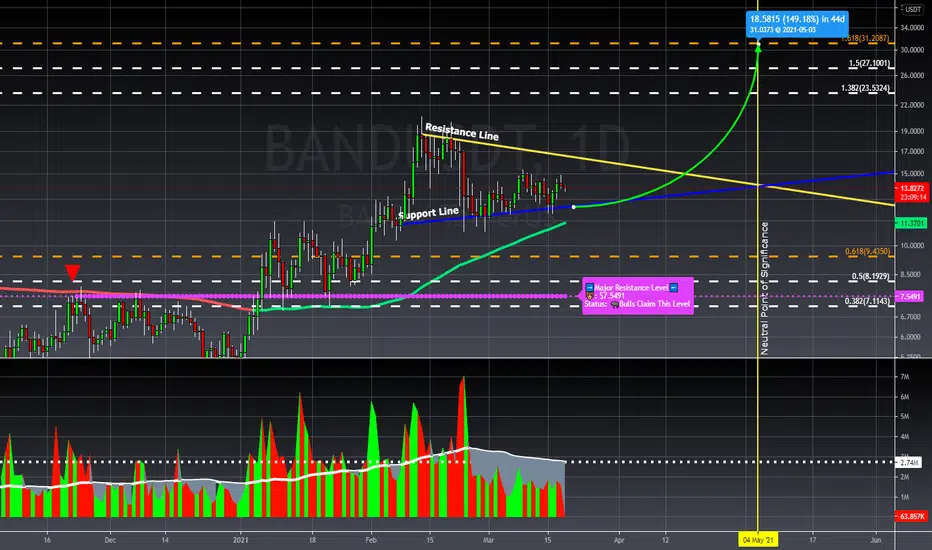Click the magenta Major Resistance Level callout
This screenshot has width=932, height=550.
[x=637, y=296]
